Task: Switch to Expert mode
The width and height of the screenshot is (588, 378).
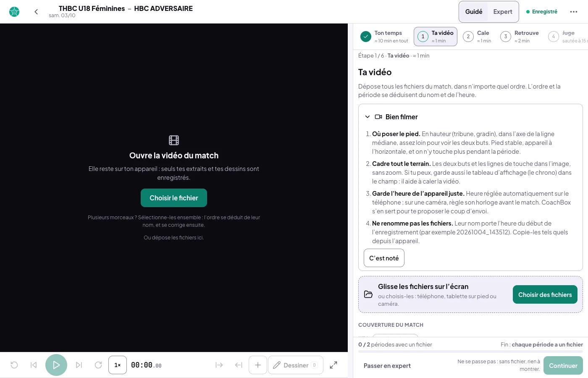Action: click(503, 12)
